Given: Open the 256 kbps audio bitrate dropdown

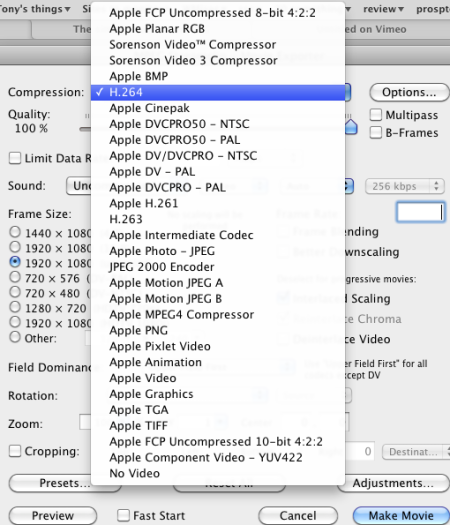Looking at the screenshot, I should pyautogui.click(x=405, y=186).
